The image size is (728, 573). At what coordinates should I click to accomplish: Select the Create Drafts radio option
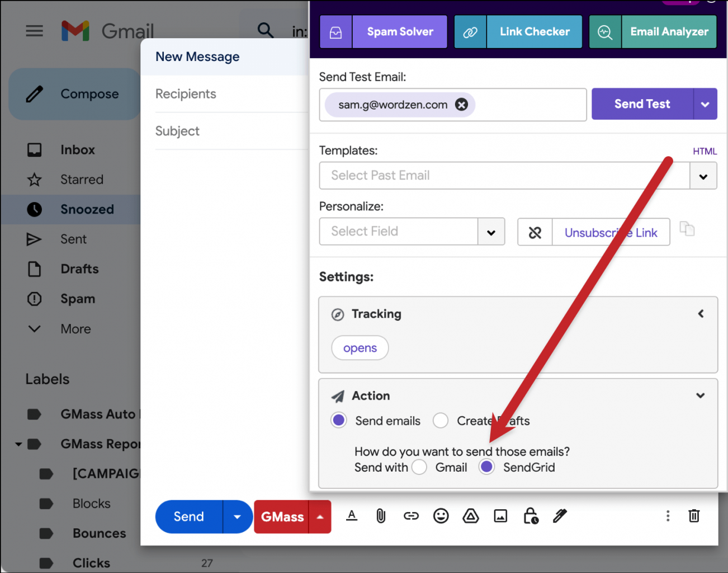pos(441,420)
